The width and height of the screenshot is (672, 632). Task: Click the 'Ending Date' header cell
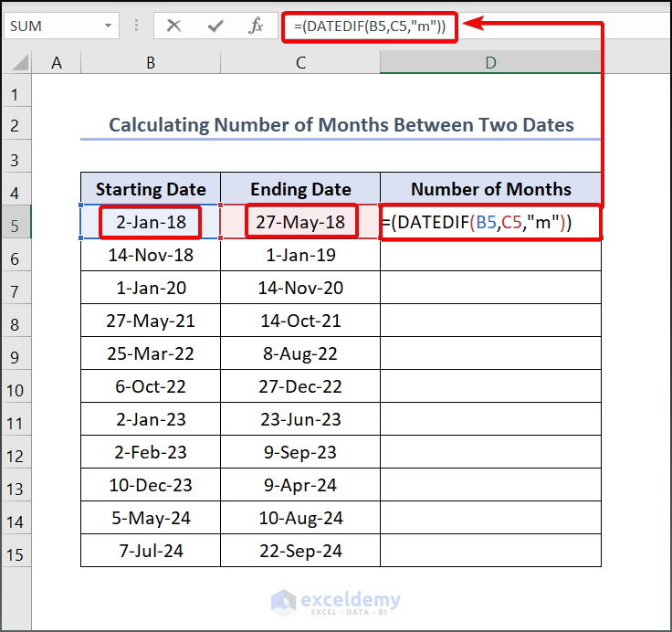(300, 189)
